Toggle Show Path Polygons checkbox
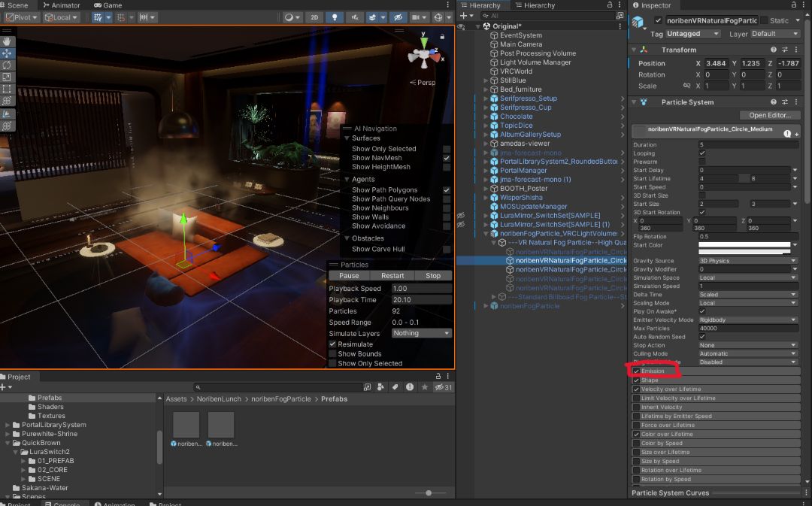 point(447,190)
